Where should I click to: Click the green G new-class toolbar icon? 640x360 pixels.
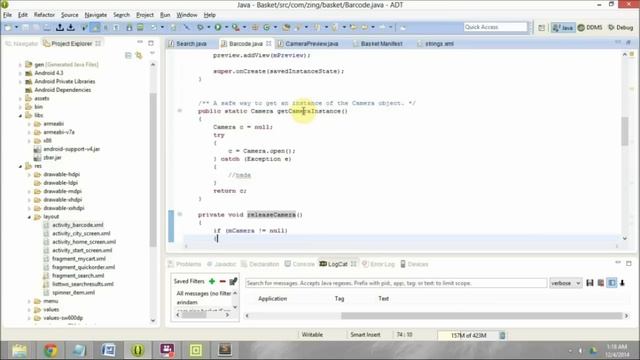pos(267,27)
